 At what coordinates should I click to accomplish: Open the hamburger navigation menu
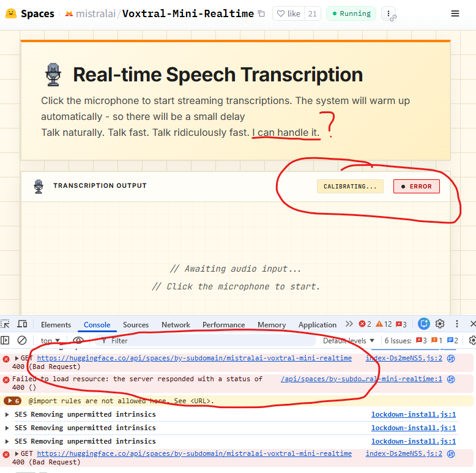(x=455, y=13)
